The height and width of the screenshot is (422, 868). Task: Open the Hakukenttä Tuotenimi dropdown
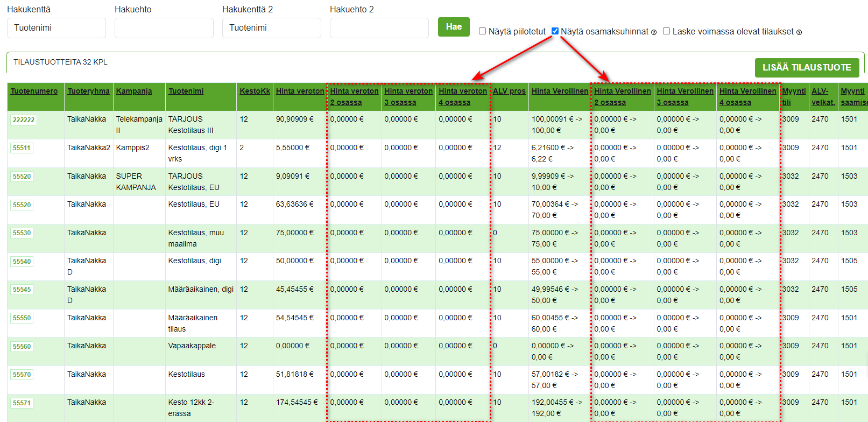click(57, 28)
